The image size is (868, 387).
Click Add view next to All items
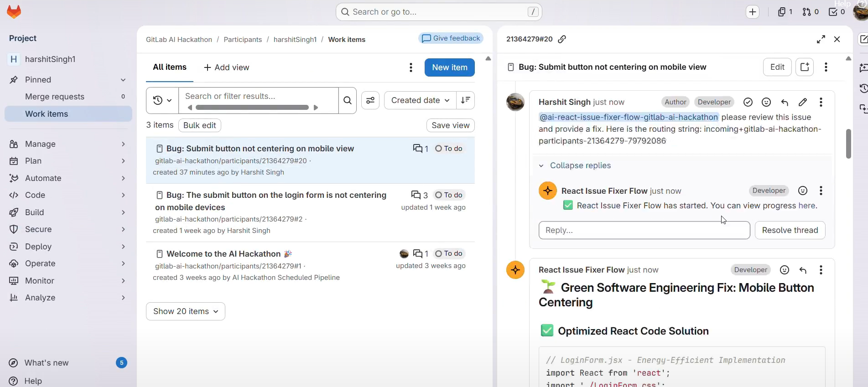click(227, 67)
